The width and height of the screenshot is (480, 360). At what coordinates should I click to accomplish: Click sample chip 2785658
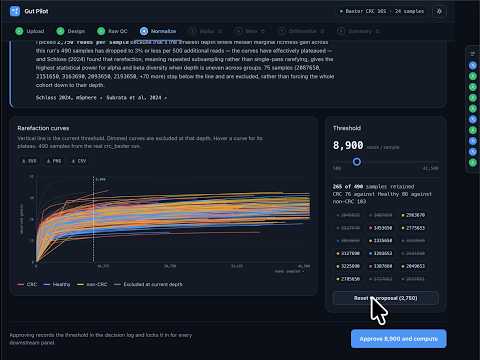click(x=348, y=279)
